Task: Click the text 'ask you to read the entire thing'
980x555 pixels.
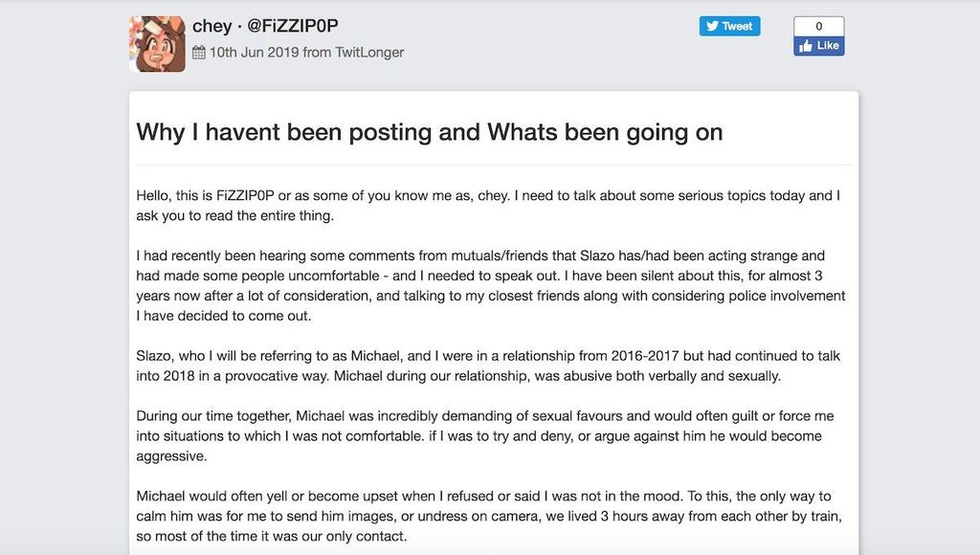Action: coord(234,215)
